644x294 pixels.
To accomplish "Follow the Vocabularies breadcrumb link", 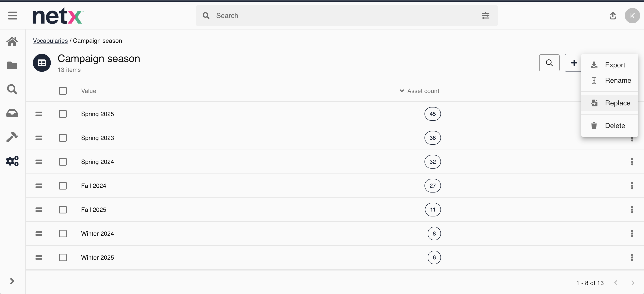I will click(x=50, y=41).
